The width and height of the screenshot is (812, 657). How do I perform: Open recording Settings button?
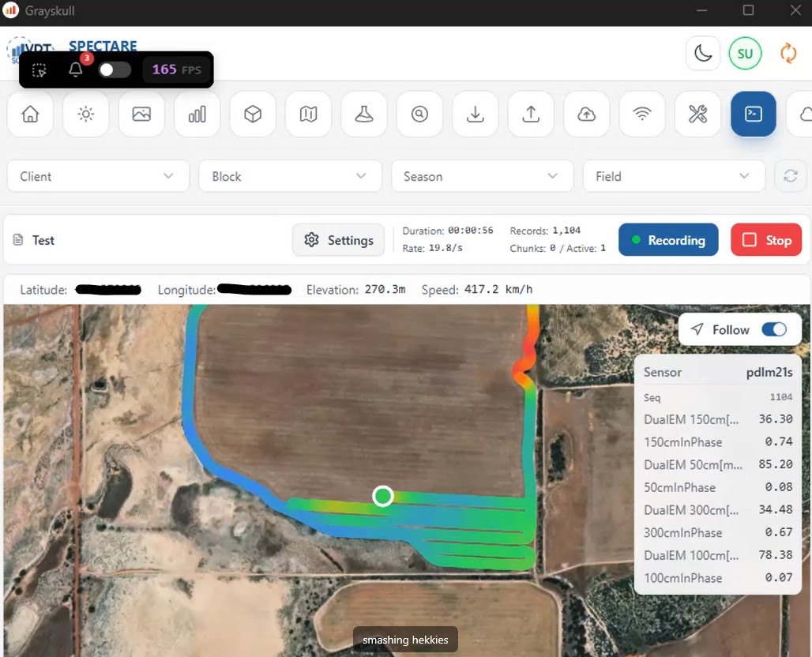pos(338,240)
